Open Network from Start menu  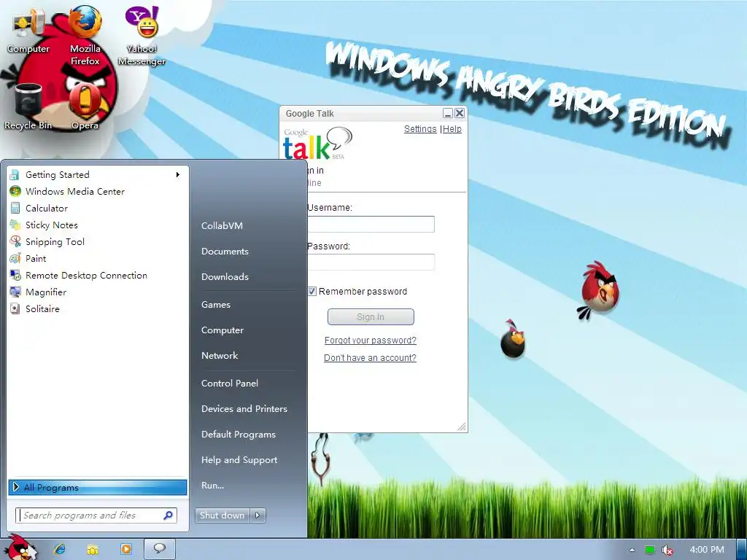click(220, 355)
